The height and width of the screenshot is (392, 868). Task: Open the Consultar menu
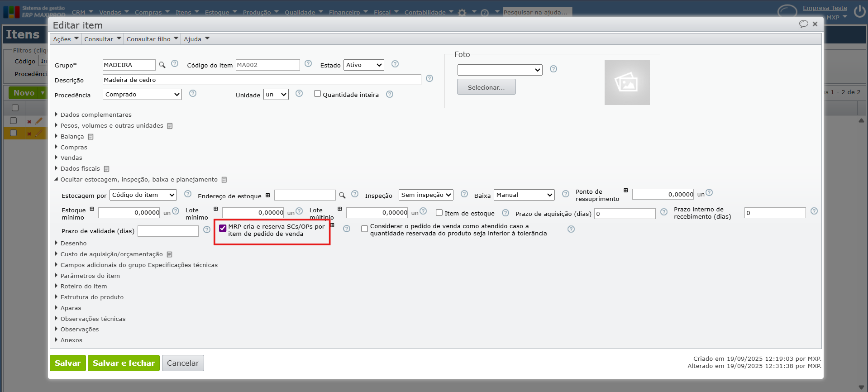pos(102,39)
